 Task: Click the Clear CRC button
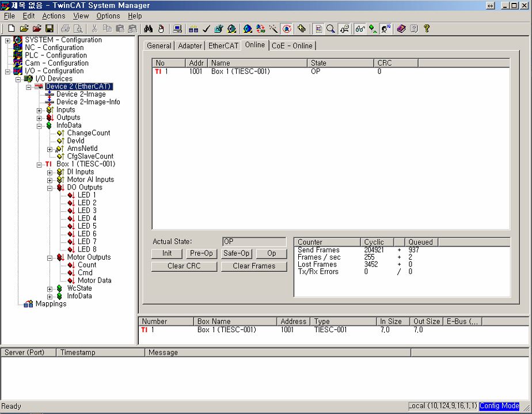point(184,267)
